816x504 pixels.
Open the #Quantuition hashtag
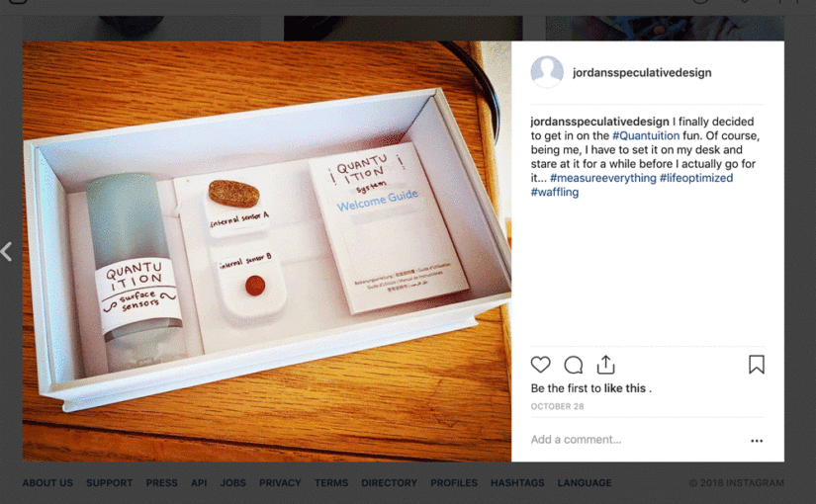tap(645, 135)
